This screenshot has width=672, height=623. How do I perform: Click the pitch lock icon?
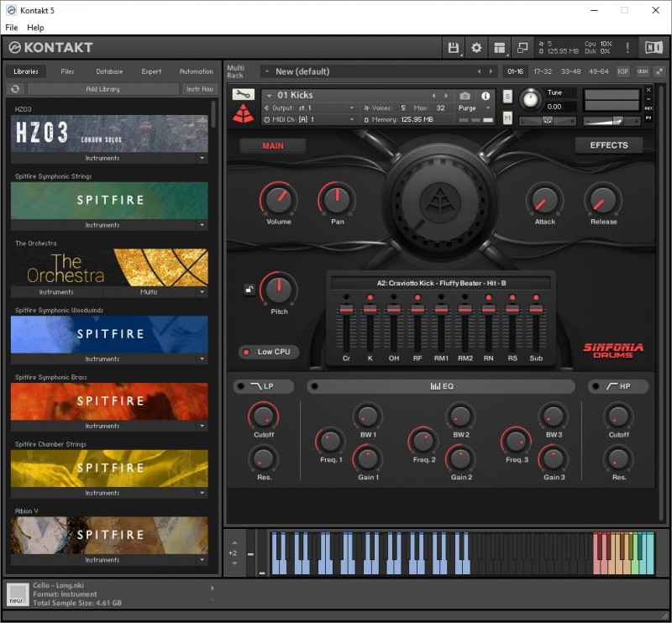249,290
